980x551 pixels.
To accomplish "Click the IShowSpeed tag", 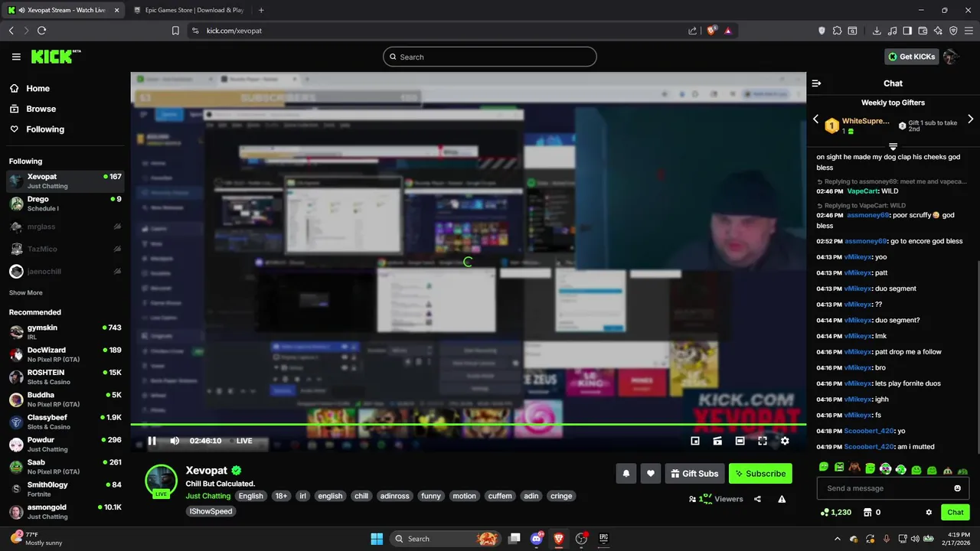I will [211, 511].
